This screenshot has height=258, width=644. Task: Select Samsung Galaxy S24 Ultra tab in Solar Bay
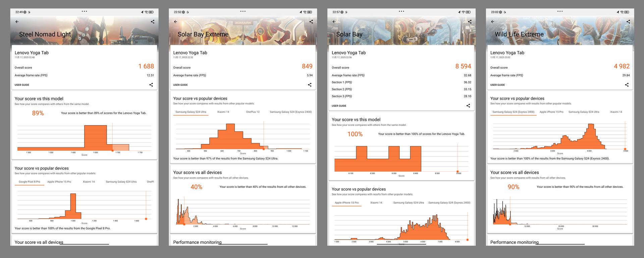409,203
